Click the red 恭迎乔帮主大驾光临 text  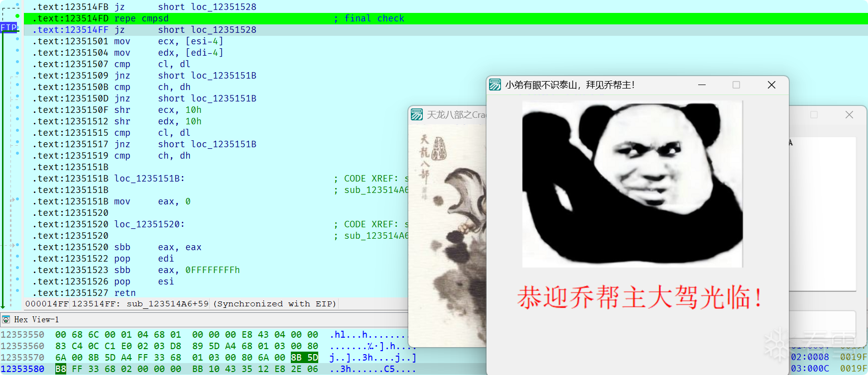point(639,297)
